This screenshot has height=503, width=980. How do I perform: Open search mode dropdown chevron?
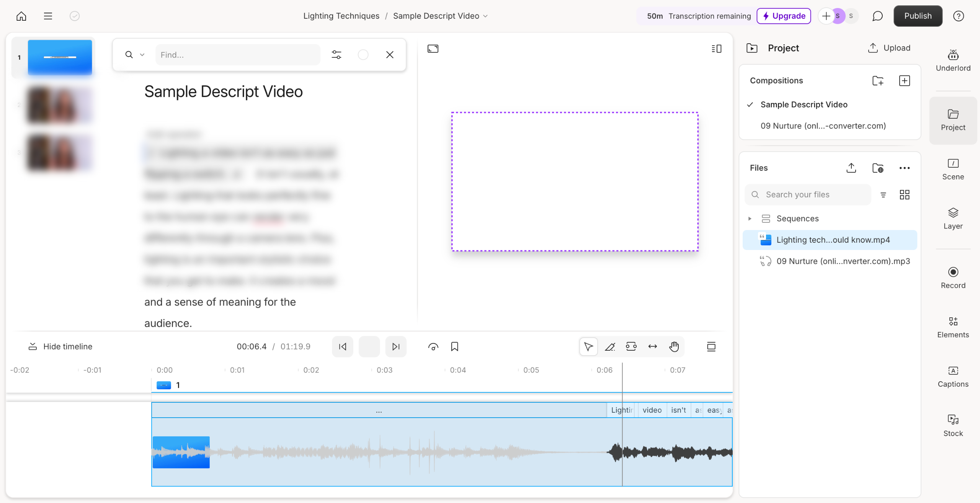142,55
